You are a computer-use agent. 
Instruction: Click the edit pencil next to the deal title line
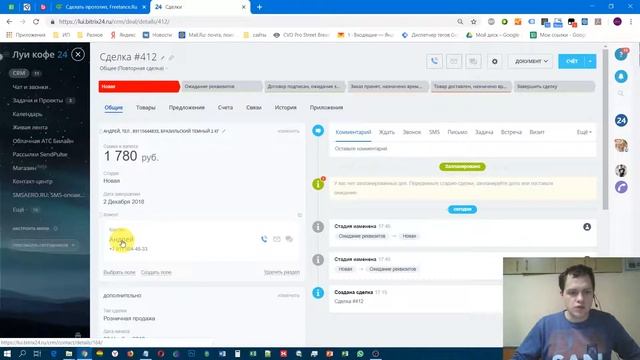pyautogui.click(x=224, y=131)
